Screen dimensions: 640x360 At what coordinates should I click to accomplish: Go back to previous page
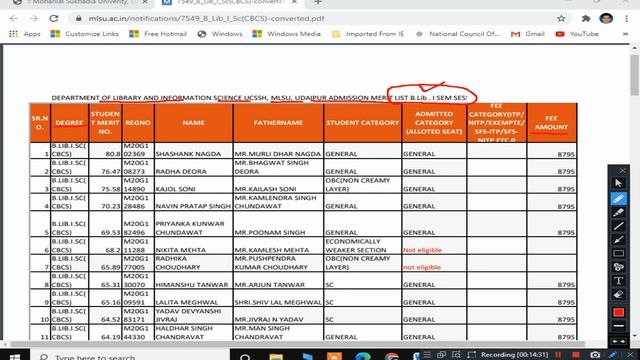[14, 18]
